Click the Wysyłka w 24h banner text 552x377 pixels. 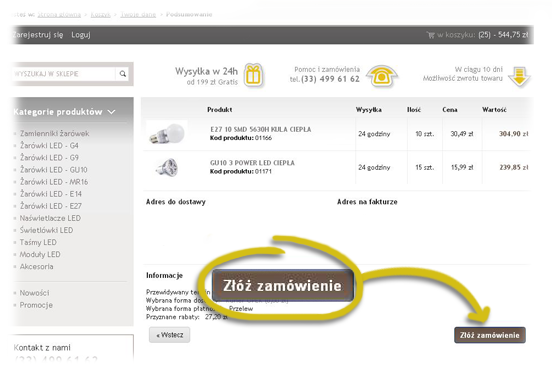[x=206, y=71]
